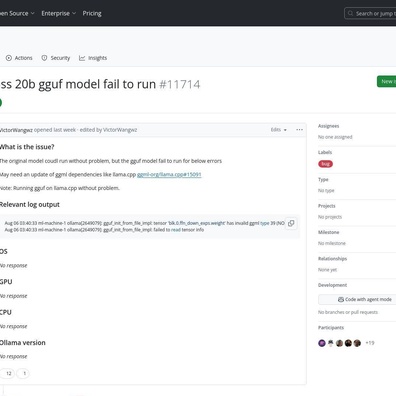Click the reaction count 1
The width and height of the screenshot is (396, 396).
point(23,373)
